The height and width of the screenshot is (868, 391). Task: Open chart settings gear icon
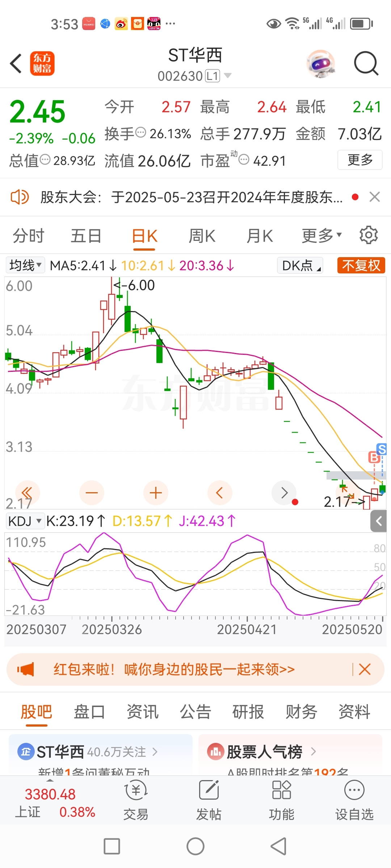coord(369,235)
